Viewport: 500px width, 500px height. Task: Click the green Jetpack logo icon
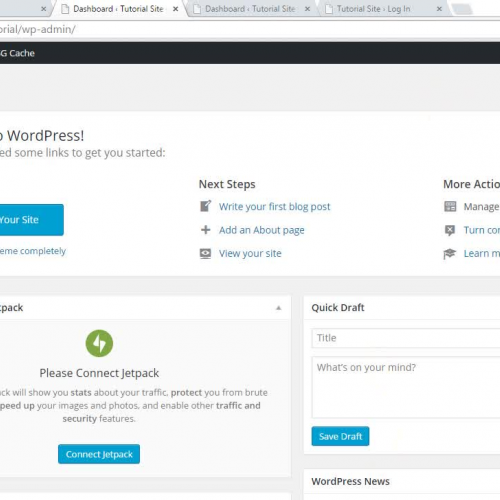(99, 343)
